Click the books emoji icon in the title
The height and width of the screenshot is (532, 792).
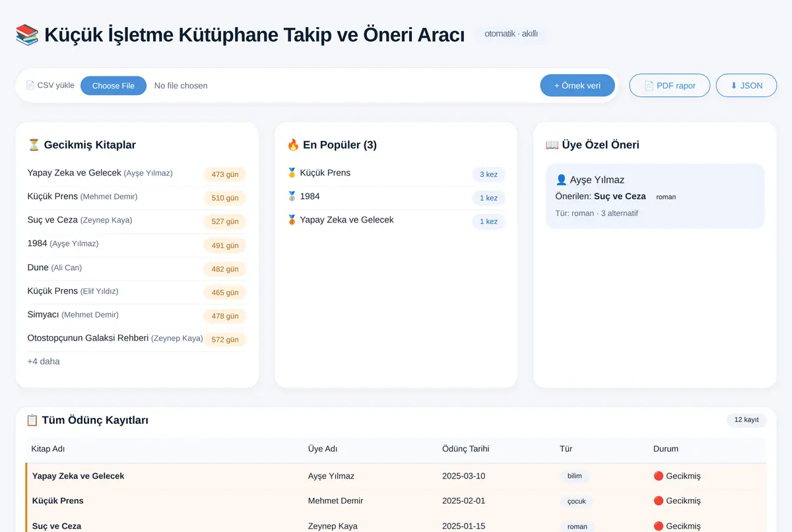tap(27, 34)
